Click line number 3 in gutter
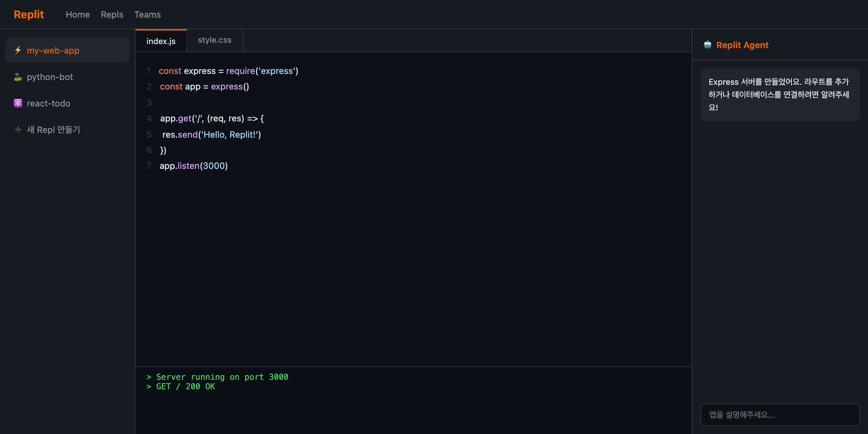 149,103
